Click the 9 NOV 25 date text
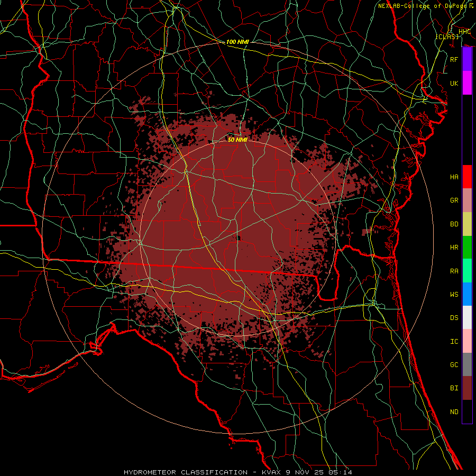 pyautogui.click(x=305, y=472)
